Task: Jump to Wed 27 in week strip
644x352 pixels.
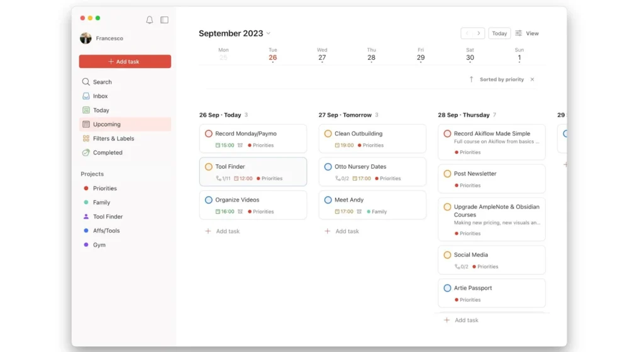Action: point(322,55)
